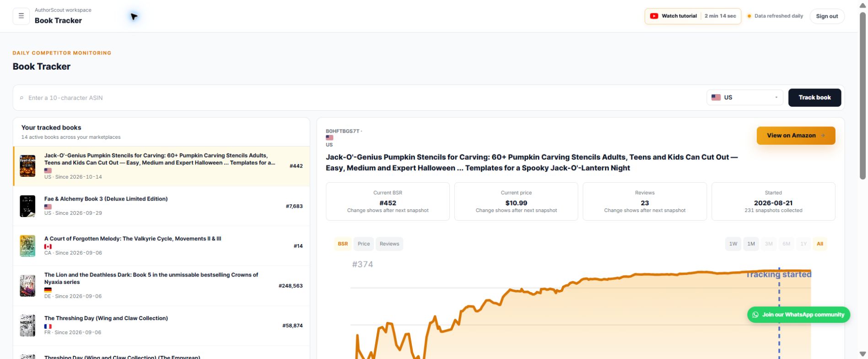Select The Lion and the Deathless Dark row
The height and width of the screenshot is (359, 868).
point(162,286)
